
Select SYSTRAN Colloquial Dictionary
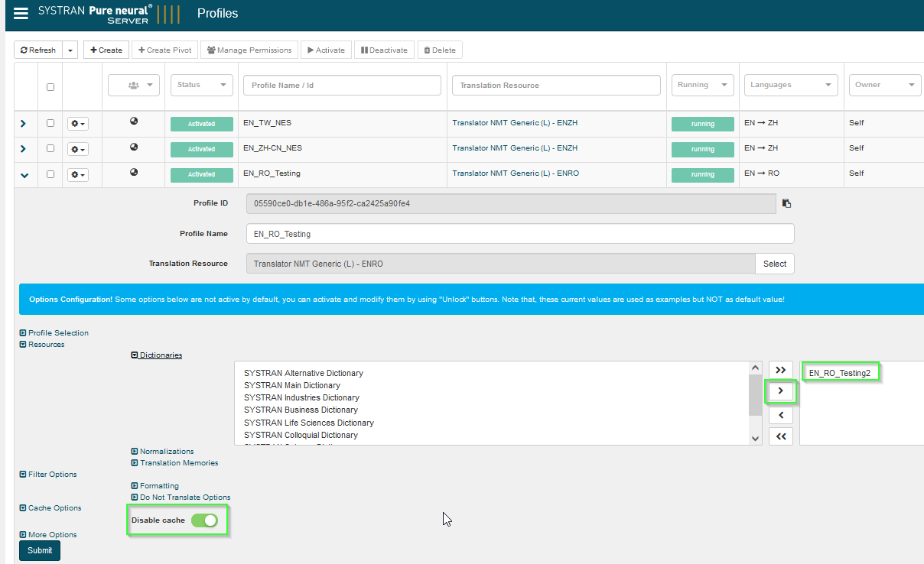[301, 435]
